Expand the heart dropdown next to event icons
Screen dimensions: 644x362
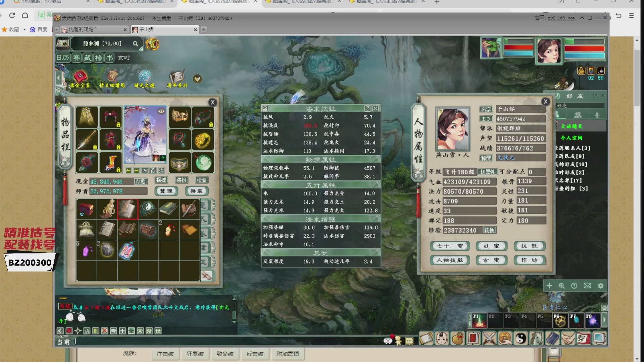coord(197,79)
